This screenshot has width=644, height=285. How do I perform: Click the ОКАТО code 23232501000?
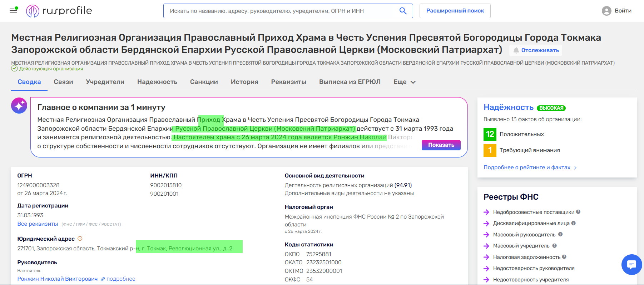(324, 262)
